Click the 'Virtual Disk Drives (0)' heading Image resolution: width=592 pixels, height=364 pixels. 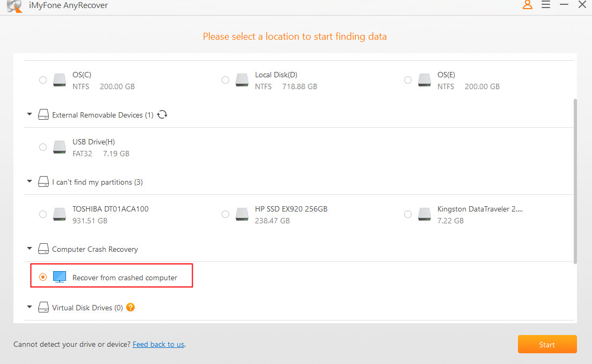tap(87, 308)
